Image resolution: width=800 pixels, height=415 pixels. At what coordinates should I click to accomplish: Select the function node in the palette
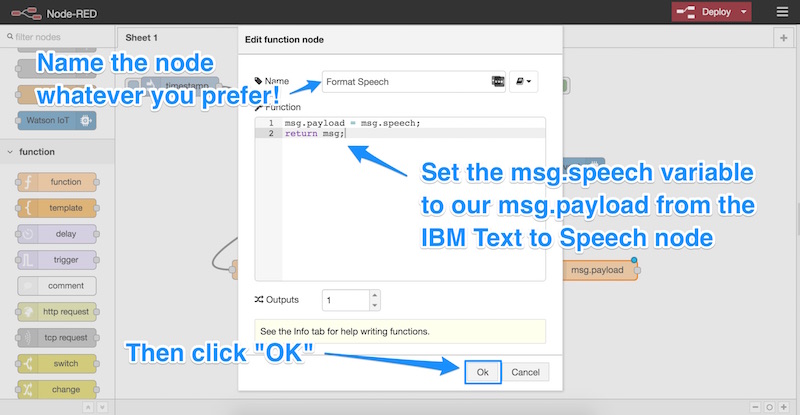tap(57, 182)
